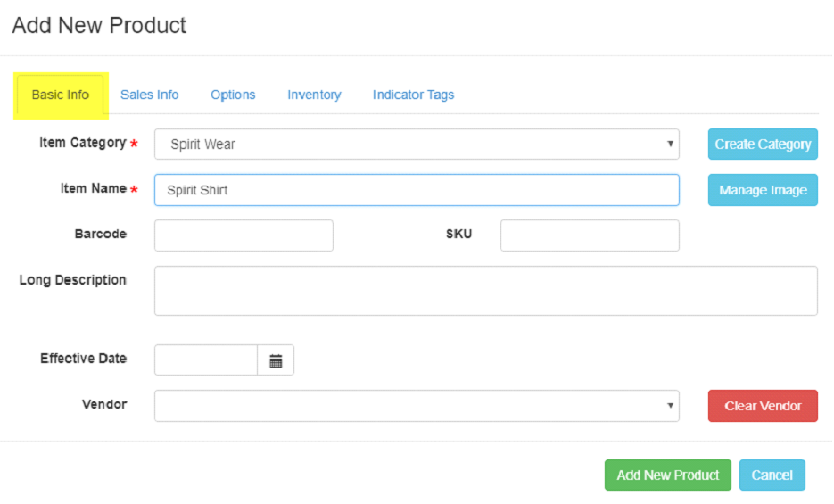
Task: Cancel the new product dialog
Action: [772, 475]
